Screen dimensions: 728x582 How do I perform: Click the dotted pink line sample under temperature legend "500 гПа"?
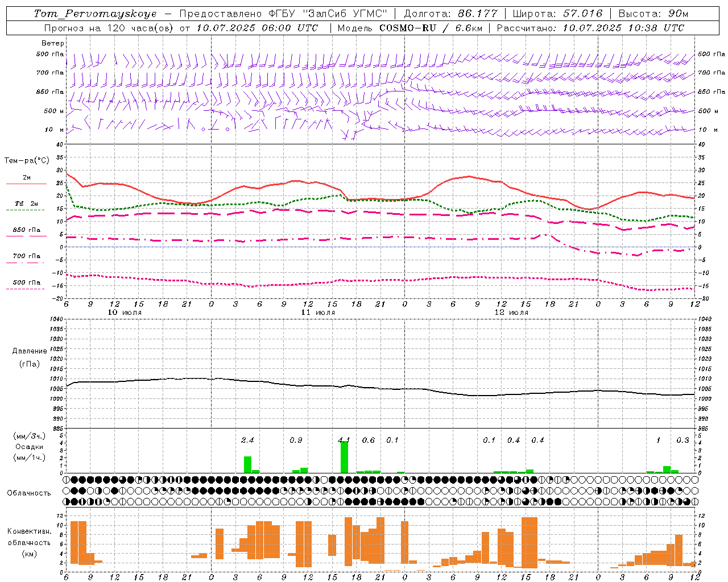point(25,289)
